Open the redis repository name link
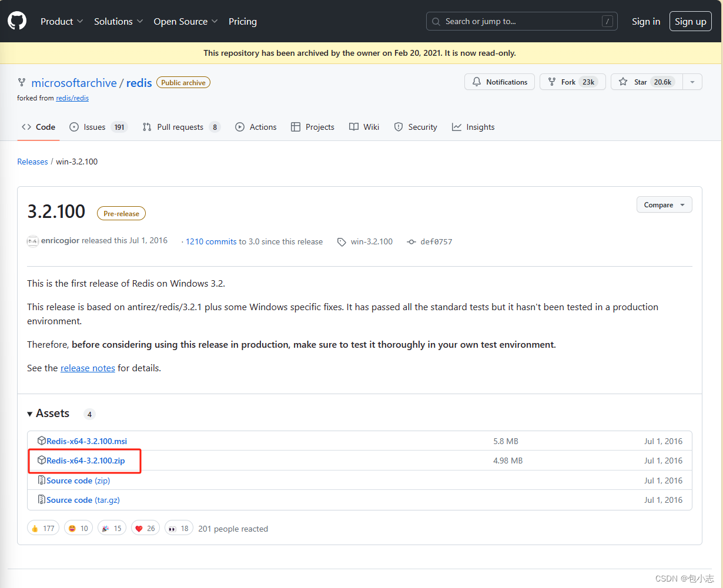The height and width of the screenshot is (588, 723). point(139,83)
